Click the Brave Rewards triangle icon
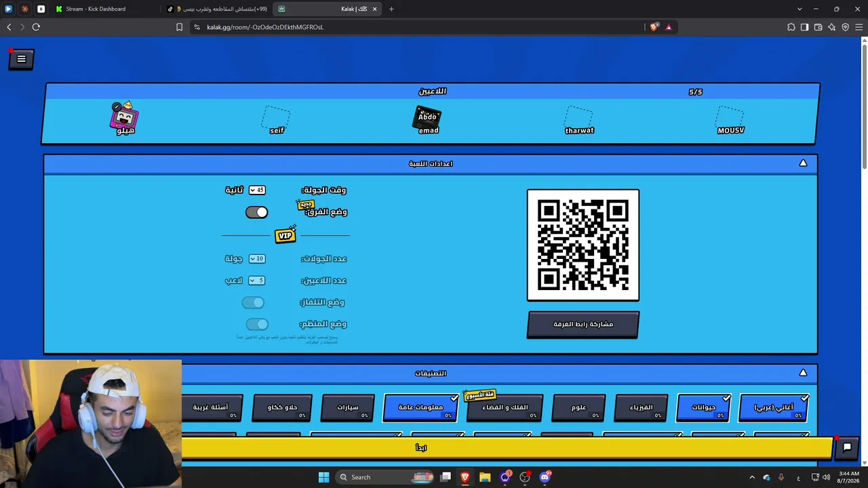The height and width of the screenshot is (488, 868). click(x=669, y=27)
